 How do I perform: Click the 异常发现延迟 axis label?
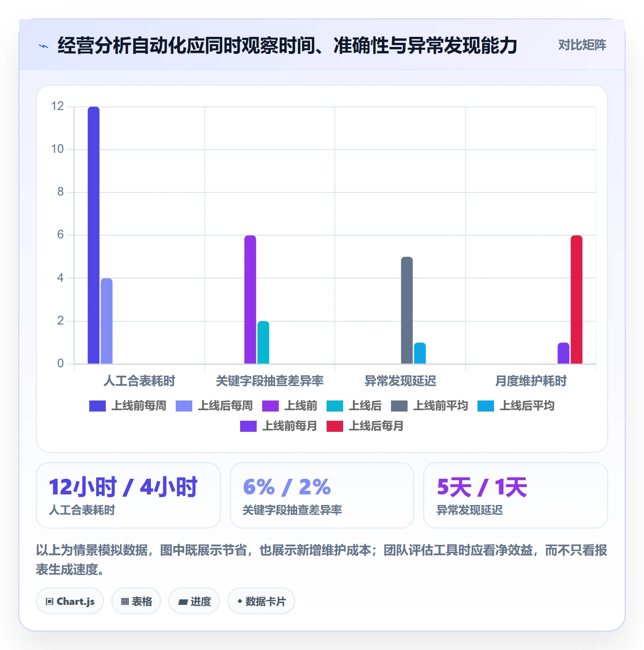400,381
